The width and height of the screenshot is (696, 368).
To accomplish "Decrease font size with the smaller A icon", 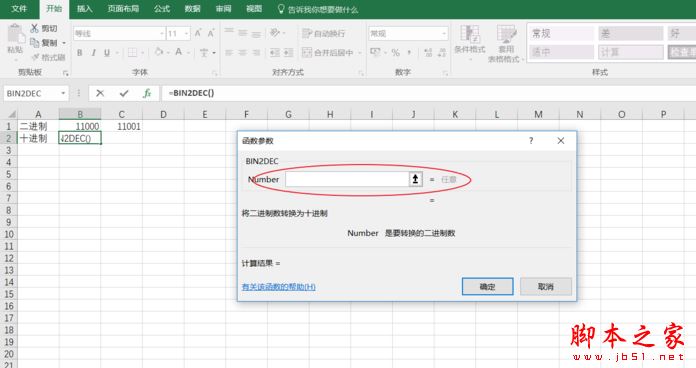I will (211, 33).
